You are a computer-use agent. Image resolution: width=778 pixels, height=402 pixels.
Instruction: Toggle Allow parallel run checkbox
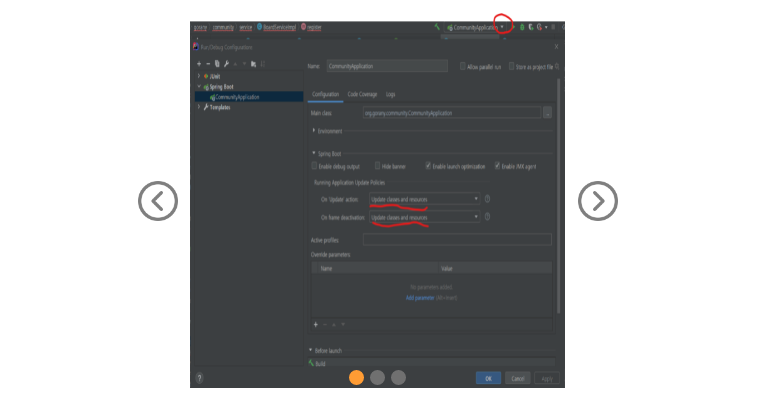point(462,66)
